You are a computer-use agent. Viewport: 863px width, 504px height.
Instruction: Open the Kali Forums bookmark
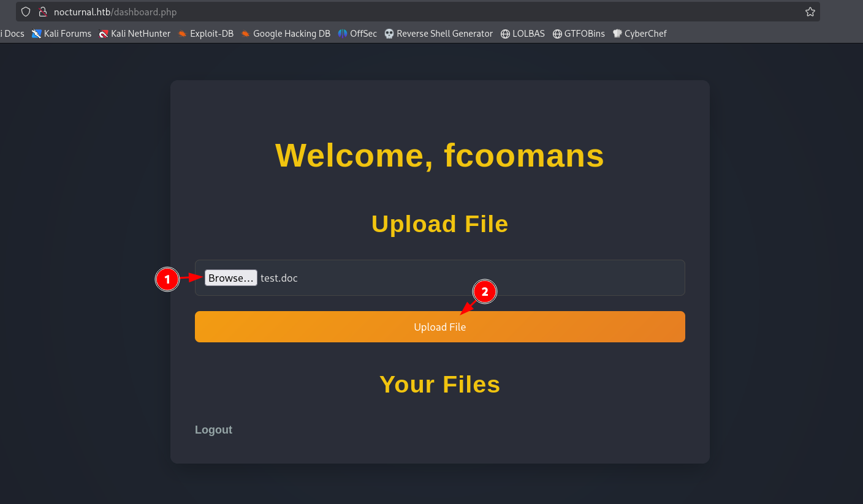61,34
